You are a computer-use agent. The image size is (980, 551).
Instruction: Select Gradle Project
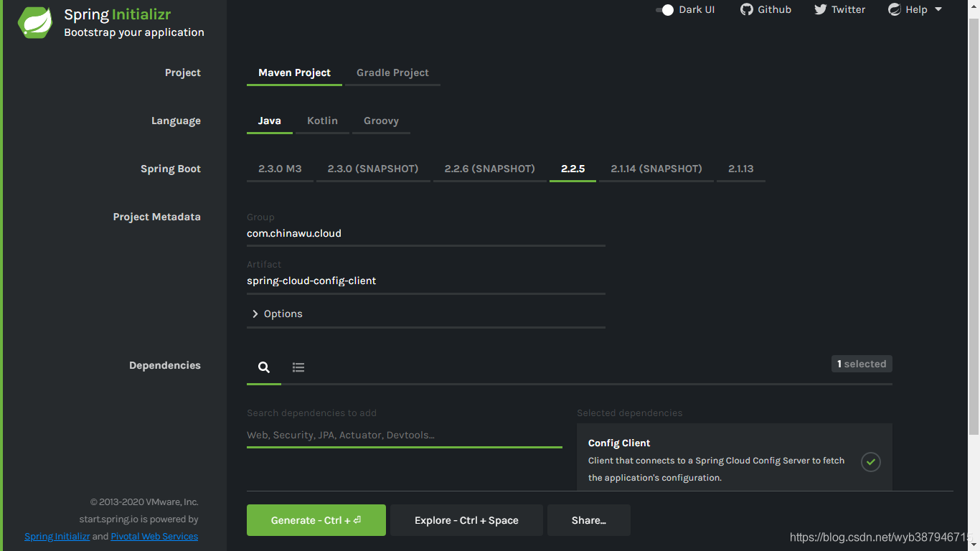click(392, 72)
